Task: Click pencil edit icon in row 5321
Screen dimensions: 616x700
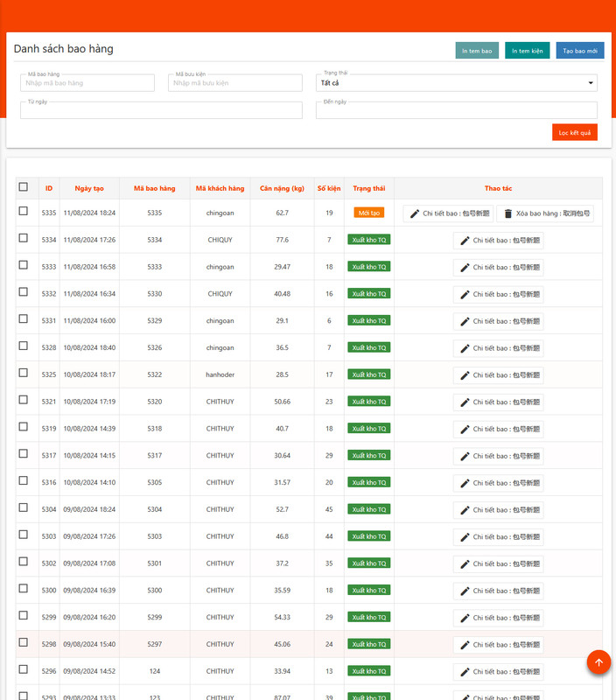Action: (x=465, y=402)
